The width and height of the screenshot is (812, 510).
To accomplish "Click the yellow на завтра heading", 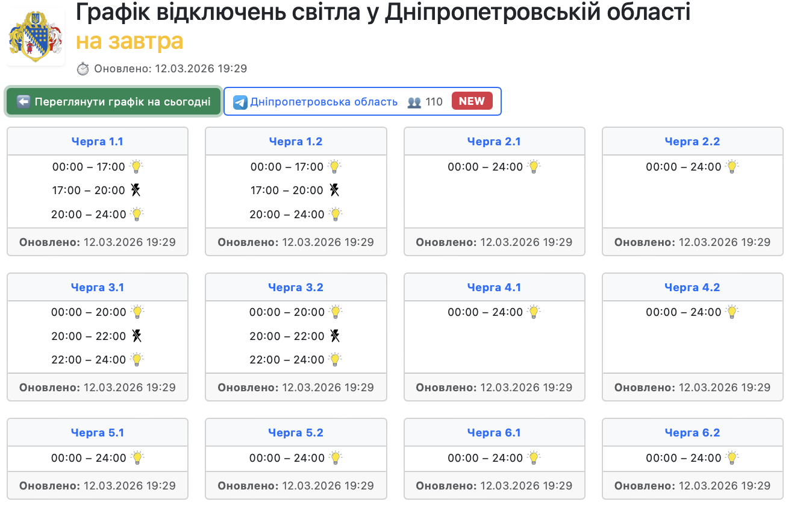I will click(x=130, y=42).
